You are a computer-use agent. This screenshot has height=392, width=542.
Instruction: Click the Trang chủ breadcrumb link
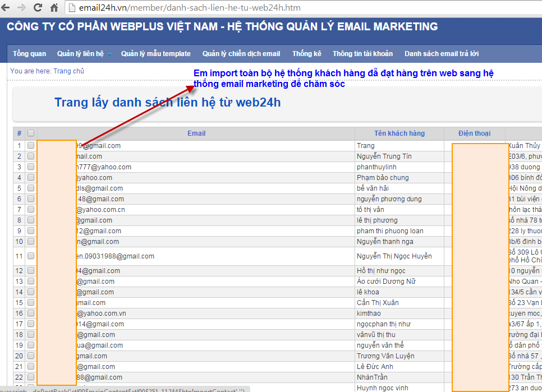coord(68,71)
